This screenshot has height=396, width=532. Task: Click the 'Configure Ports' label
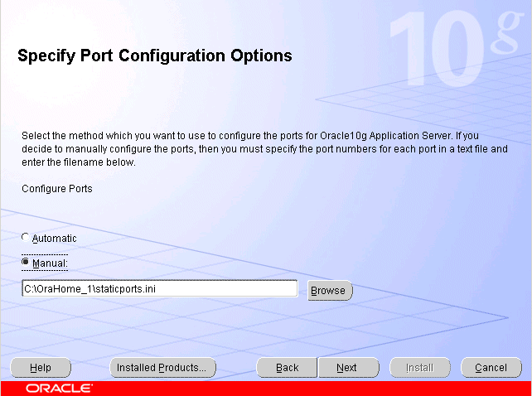coord(57,189)
